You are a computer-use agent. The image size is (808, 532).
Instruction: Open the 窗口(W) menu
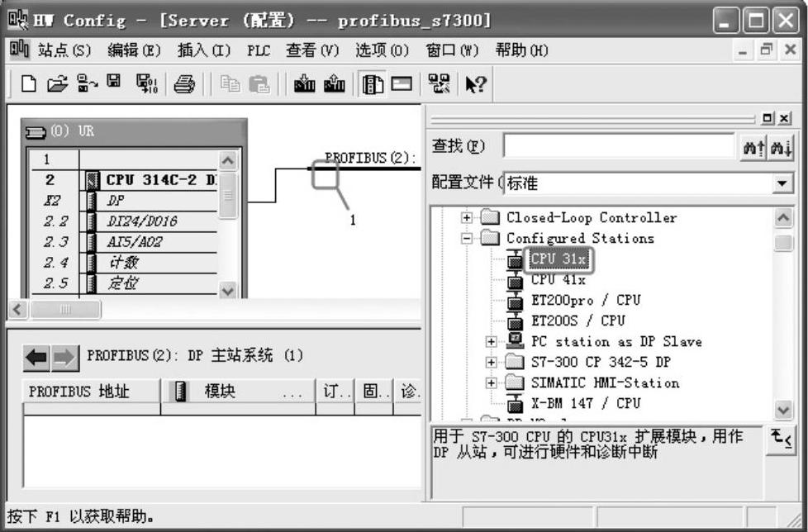[x=452, y=50]
